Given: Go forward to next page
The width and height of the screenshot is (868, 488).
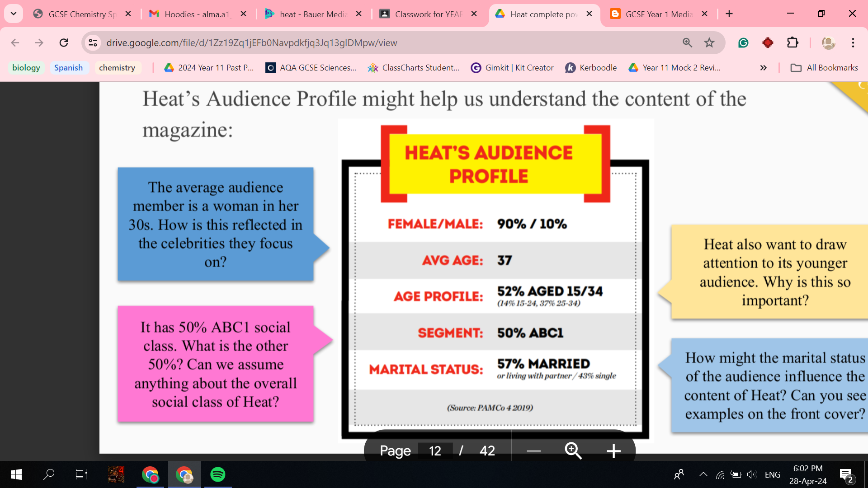Looking at the screenshot, I should (39, 42).
